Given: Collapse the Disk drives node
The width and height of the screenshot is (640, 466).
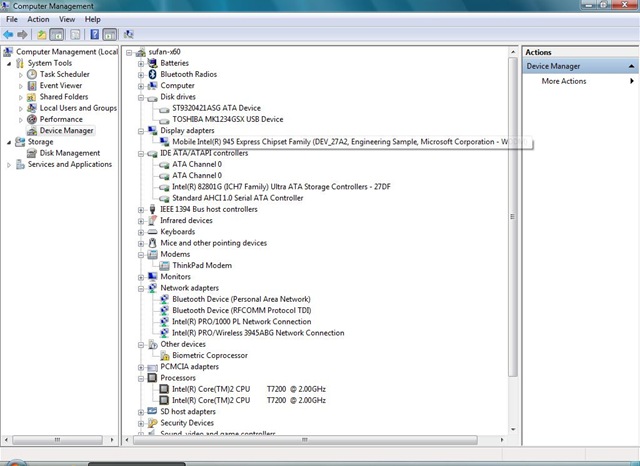Looking at the screenshot, I should click(x=141, y=98).
